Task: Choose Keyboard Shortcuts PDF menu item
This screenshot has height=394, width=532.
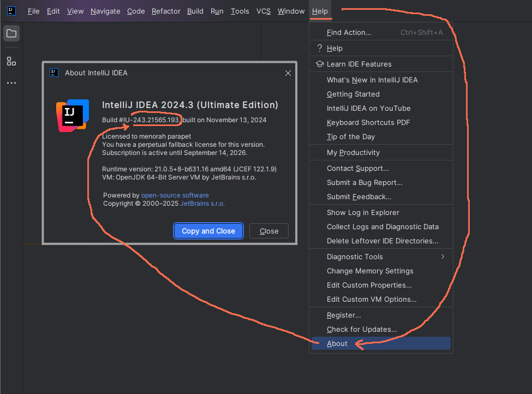Action: 368,122
